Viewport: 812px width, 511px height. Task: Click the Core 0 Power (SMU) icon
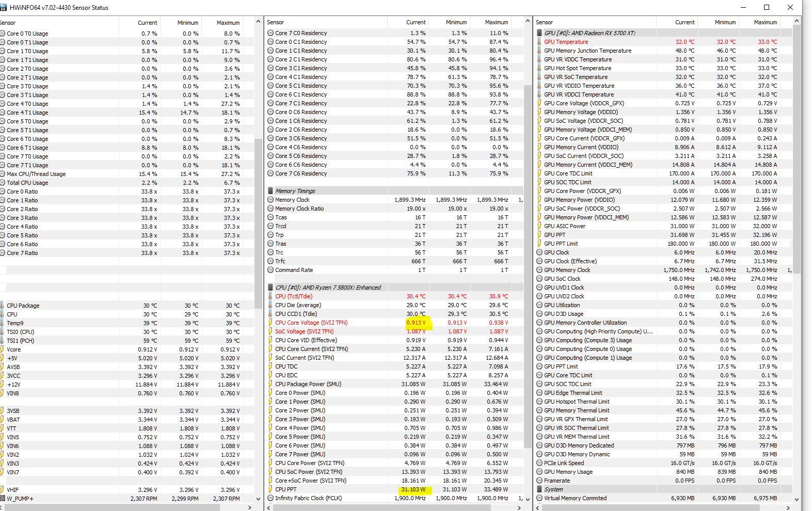[x=270, y=393]
